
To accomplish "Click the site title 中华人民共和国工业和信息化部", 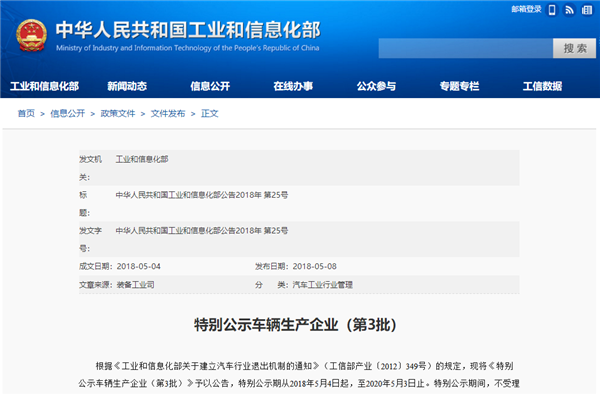I will tap(188, 30).
